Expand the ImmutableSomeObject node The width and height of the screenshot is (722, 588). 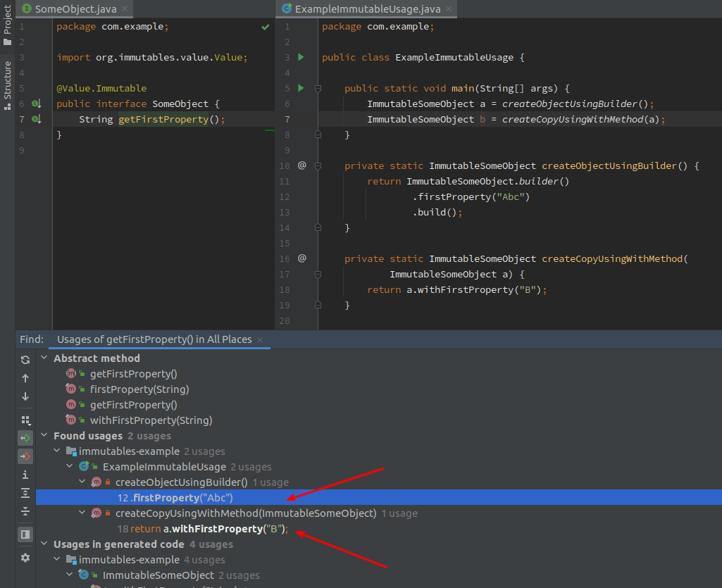[x=70, y=575]
